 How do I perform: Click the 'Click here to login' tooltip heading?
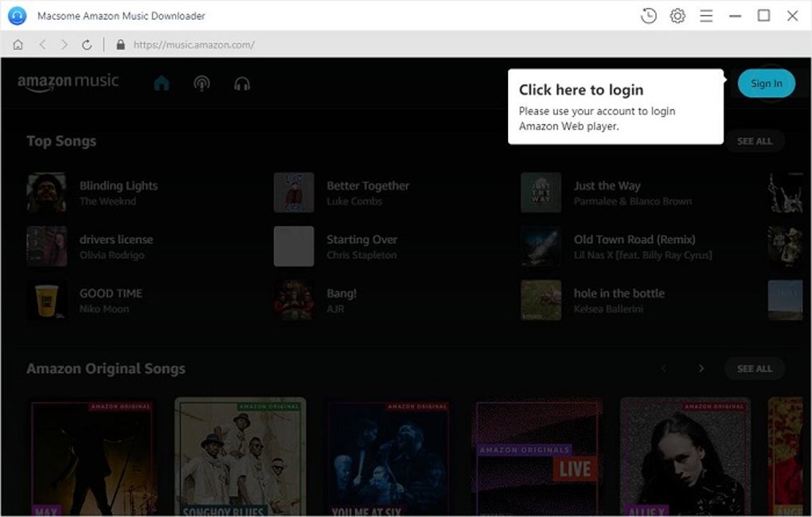point(581,90)
